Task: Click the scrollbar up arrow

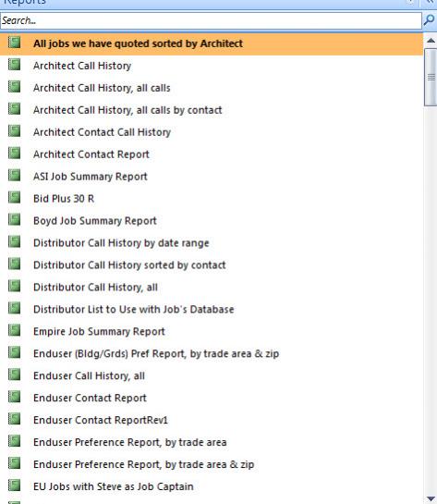Action: tap(431, 41)
